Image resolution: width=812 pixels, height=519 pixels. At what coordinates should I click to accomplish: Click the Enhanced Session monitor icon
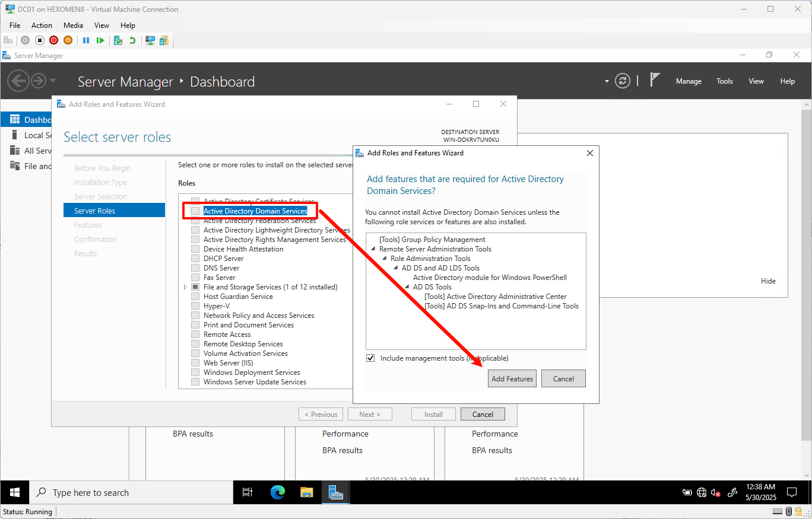(150, 40)
